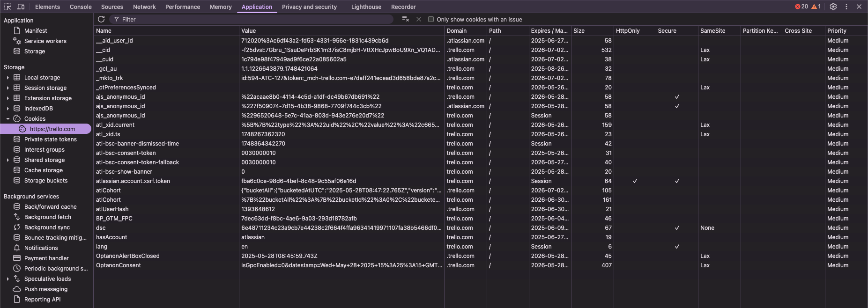The height and width of the screenshot is (308, 868).
Task: Sort by the Size column header
Action: (x=592, y=31)
